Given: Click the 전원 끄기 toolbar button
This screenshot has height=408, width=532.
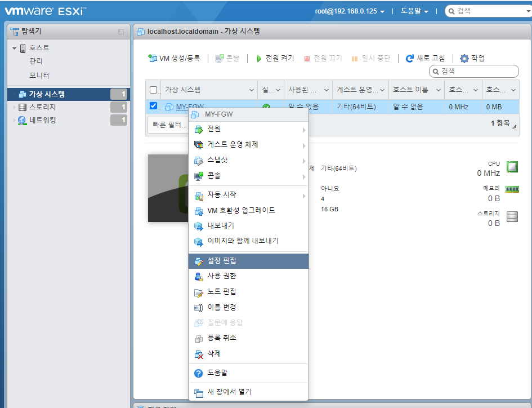Looking at the screenshot, I should click(x=323, y=59).
